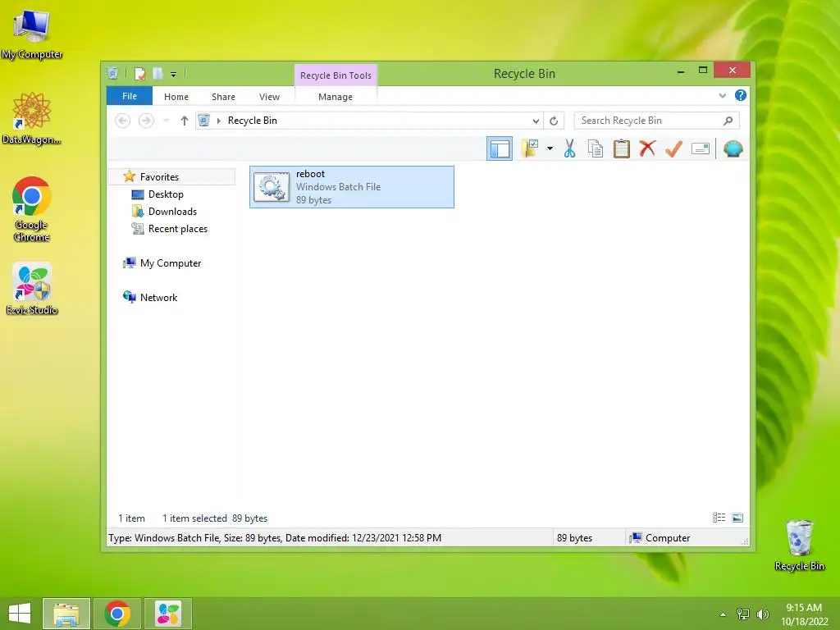Click the Search Recycle Bin field
The width and height of the screenshot is (840, 630).
[656, 121]
